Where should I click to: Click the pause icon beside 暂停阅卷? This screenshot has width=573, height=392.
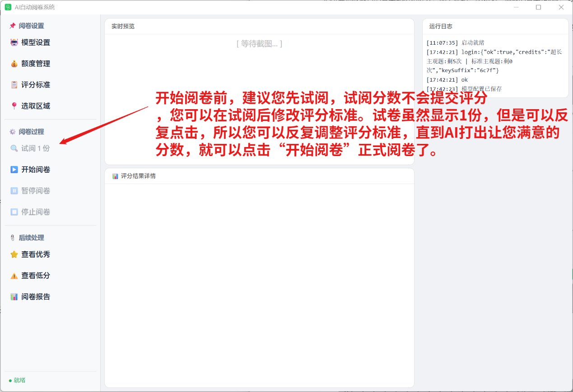pos(14,191)
